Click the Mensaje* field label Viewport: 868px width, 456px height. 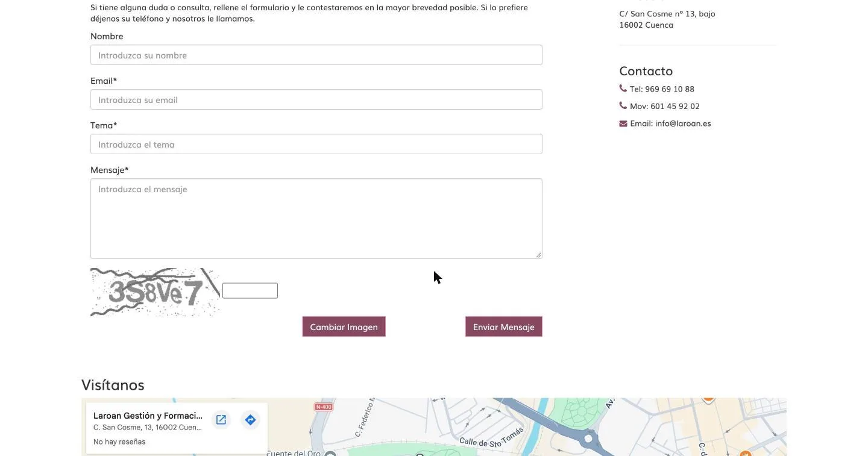110,170
